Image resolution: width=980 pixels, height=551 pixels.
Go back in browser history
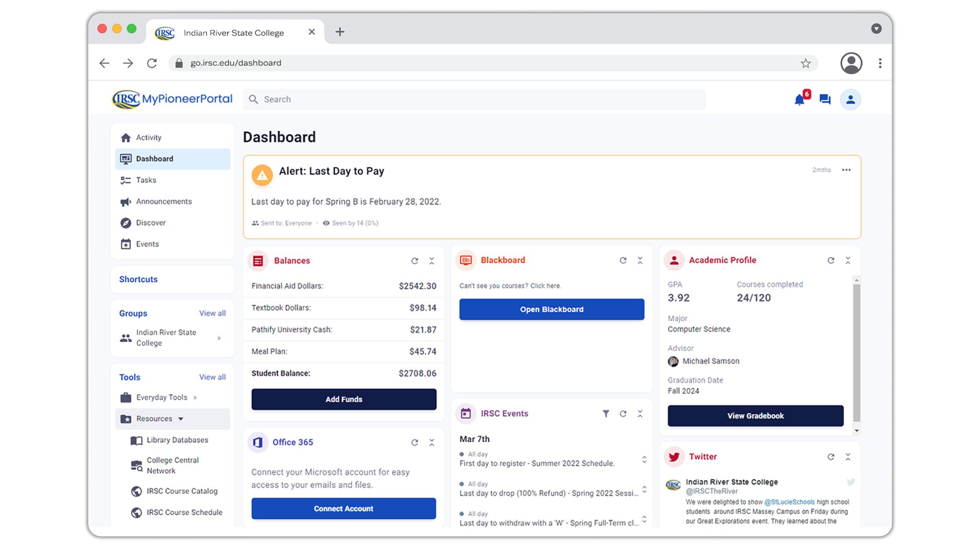pyautogui.click(x=104, y=63)
